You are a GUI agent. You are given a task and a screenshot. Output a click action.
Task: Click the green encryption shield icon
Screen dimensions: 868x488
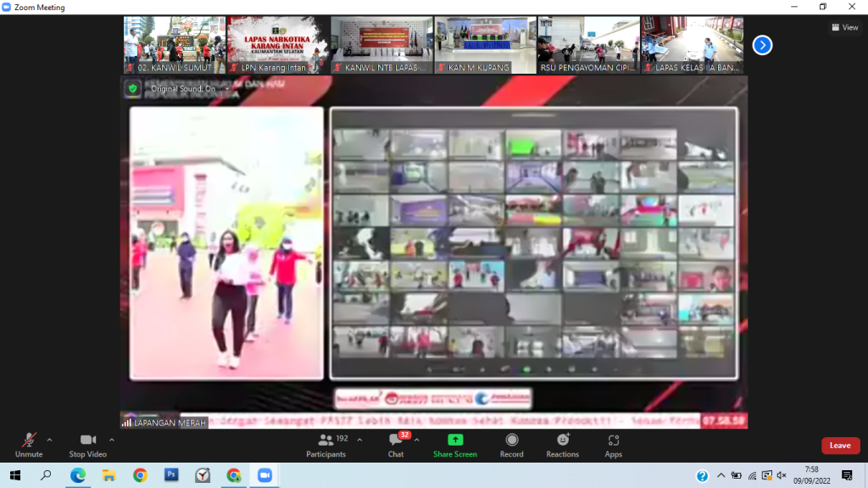132,88
